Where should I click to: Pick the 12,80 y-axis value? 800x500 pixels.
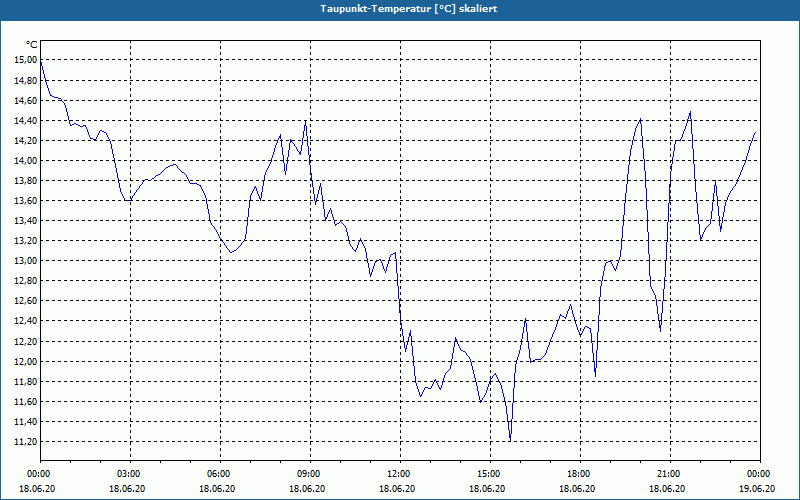(27, 281)
